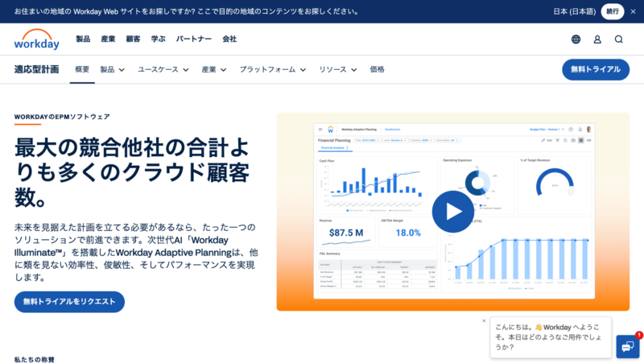Open the パートナー navigation menu
This screenshot has width=644, height=363.
pos(194,39)
